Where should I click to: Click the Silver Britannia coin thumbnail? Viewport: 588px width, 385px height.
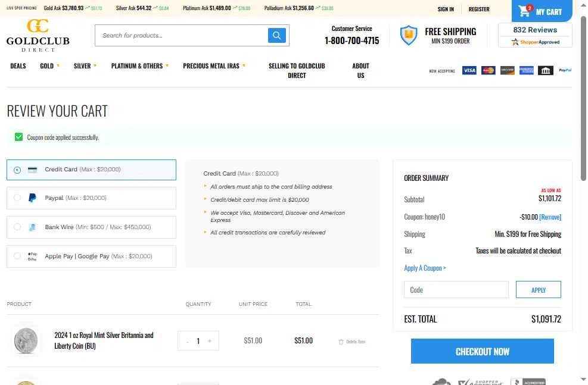pos(26,340)
